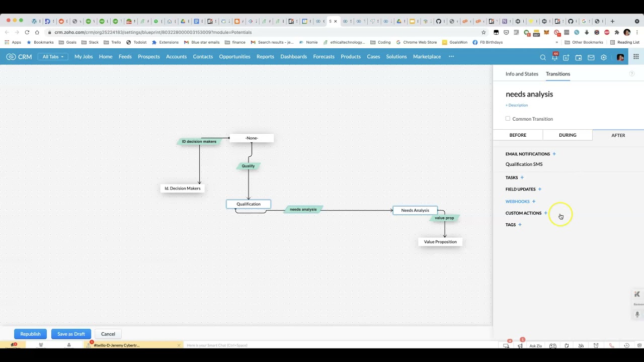This screenshot has width=644, height=362.
Task: Open the Opportunities module
Action: click(x=234, y=57)
